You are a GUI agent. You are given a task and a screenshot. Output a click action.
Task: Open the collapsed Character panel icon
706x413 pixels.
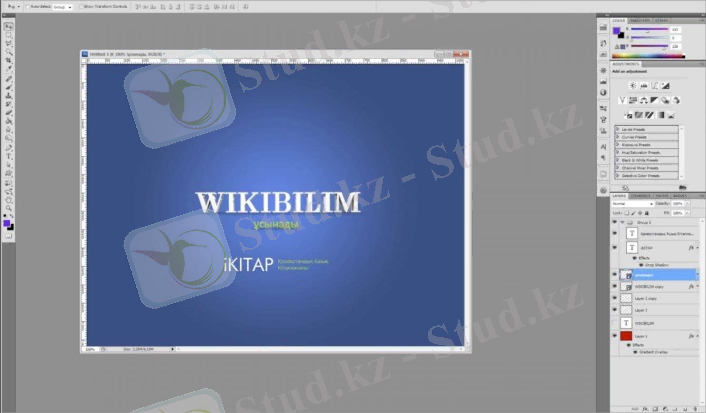click(x=603, y=147)
